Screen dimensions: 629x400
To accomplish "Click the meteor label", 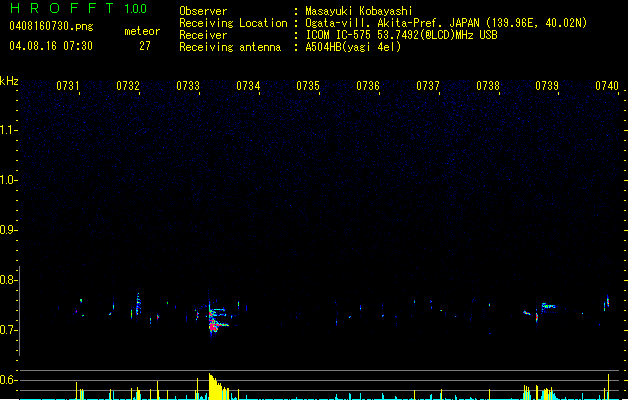I will tap(142, 31).
